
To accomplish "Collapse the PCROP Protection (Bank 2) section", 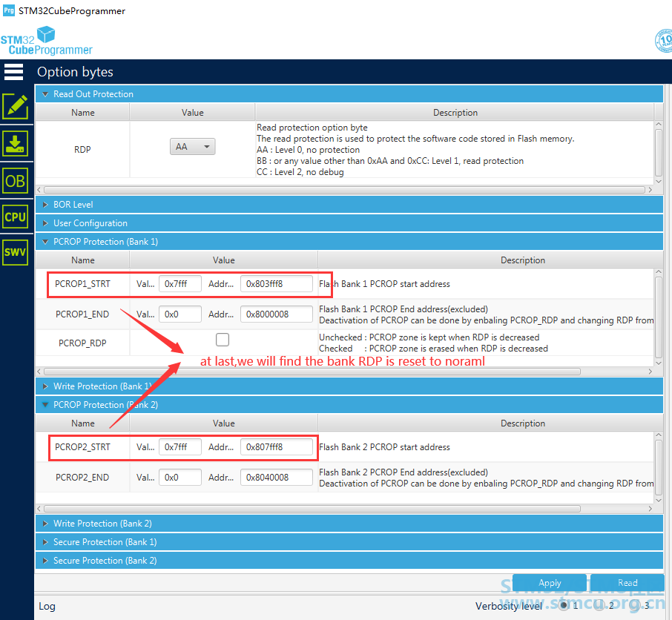I will point(349,404).
